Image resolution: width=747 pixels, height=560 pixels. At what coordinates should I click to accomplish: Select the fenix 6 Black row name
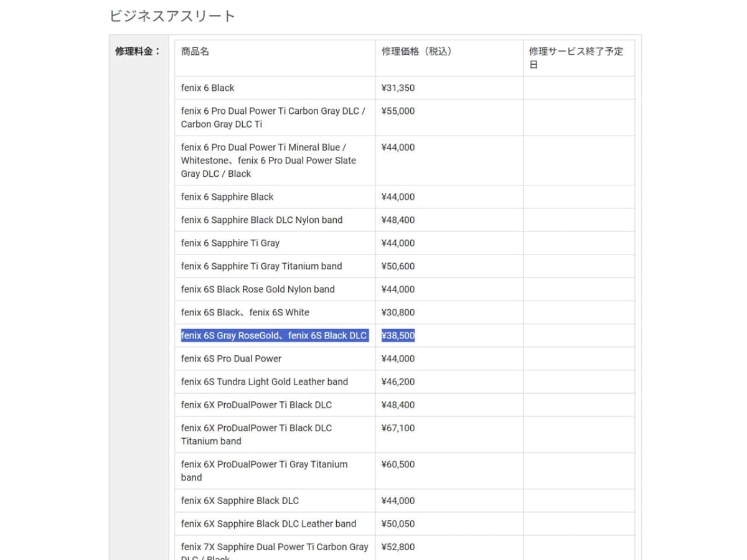coord(208,88)
